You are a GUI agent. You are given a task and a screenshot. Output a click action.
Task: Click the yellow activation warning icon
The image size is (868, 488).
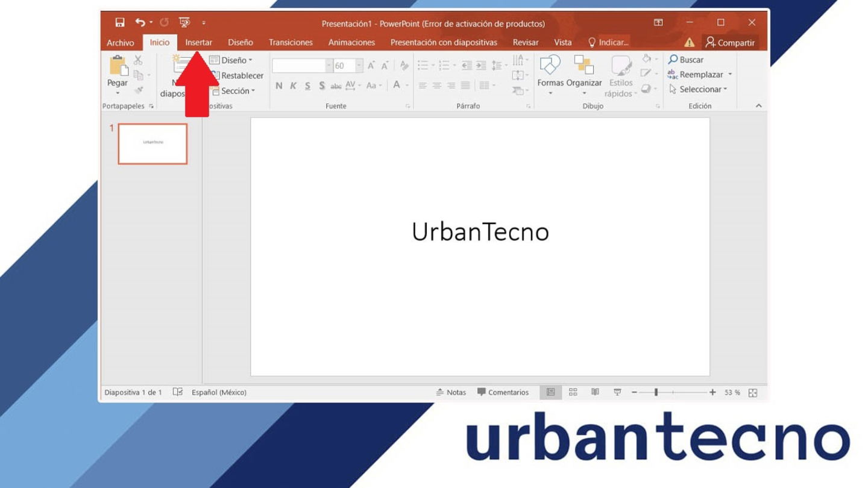[689, 43]
